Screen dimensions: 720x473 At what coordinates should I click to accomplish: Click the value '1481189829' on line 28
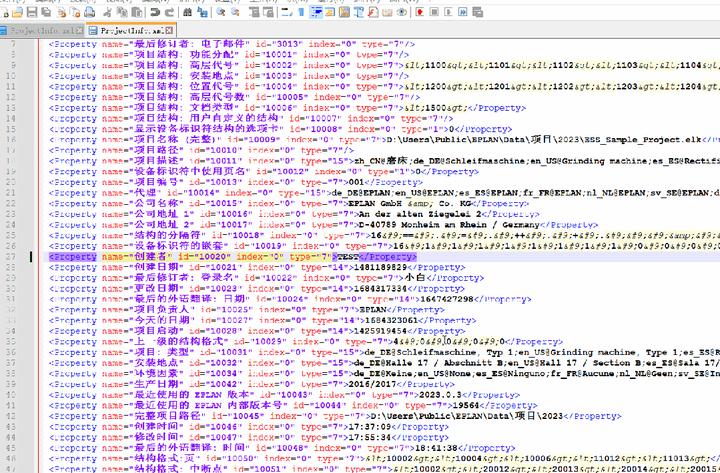379,267
